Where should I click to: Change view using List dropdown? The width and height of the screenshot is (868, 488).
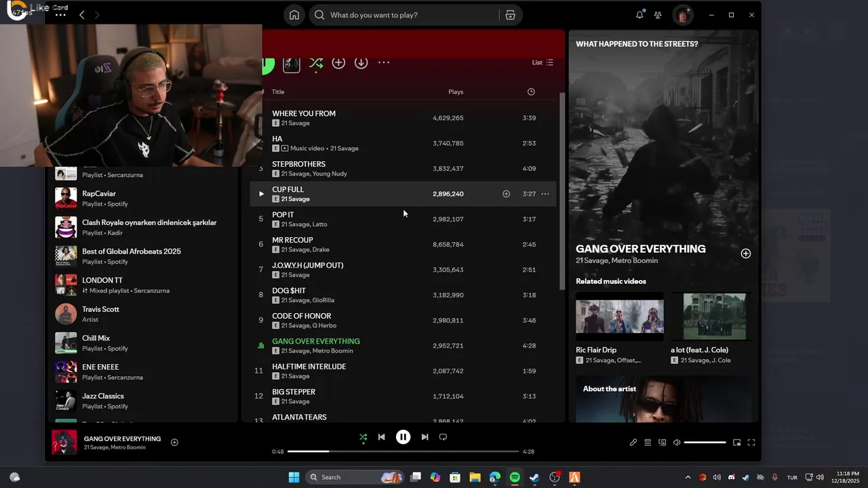click(x=542, y=62)
